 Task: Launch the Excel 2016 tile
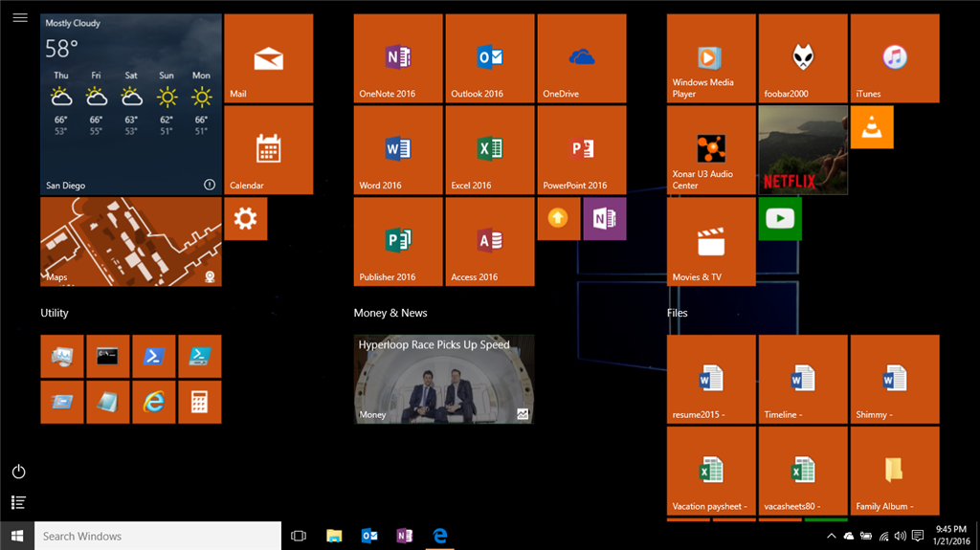[490, 150]
